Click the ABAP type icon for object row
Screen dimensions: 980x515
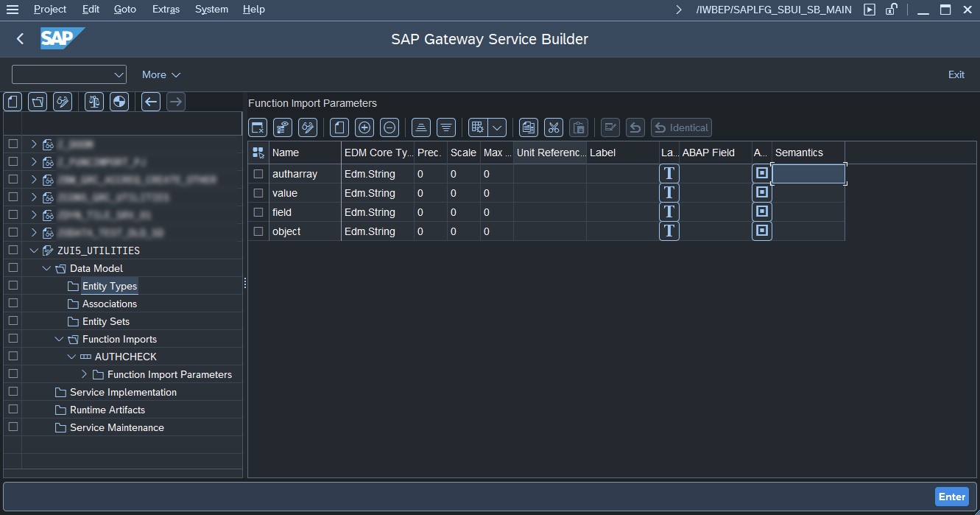coord(762,231)
